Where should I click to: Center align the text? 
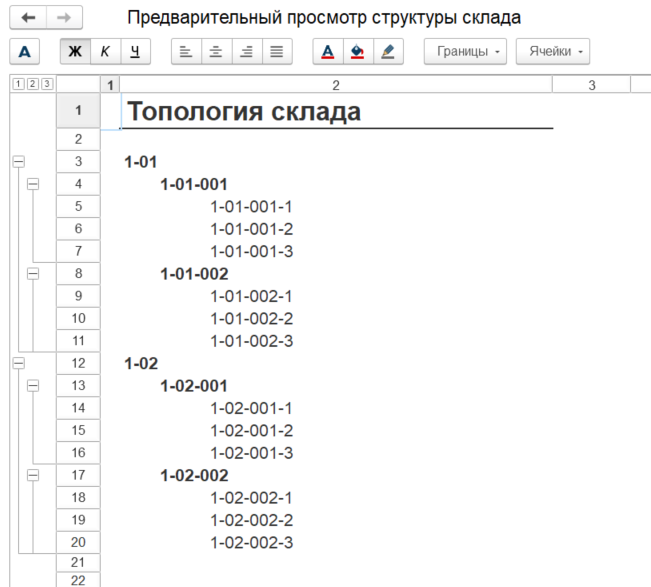pyautogui.click(x=216, y=51)
